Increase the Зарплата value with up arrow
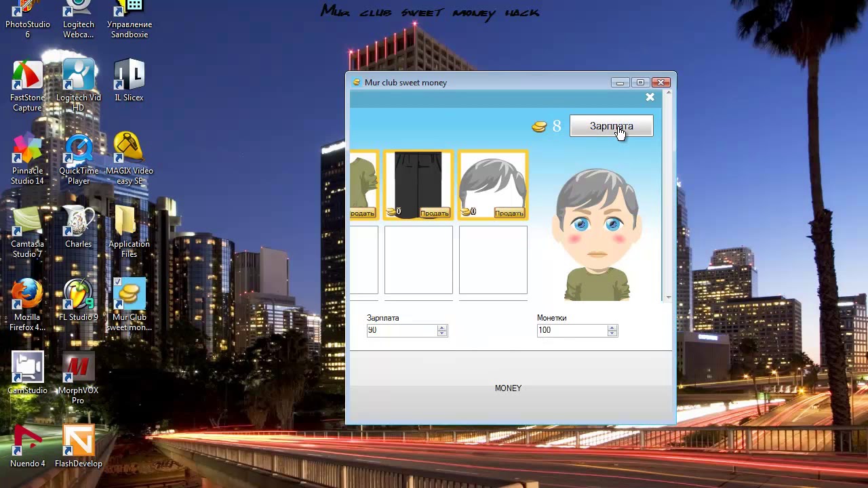Image resolution: width=868 pixels, height=488 pixels. coord(442,327)
